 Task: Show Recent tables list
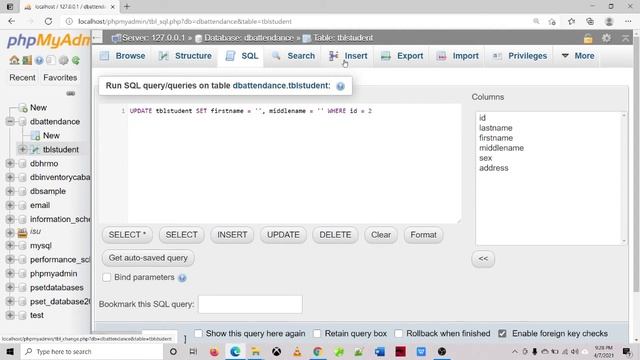click(x=22, y=78)
